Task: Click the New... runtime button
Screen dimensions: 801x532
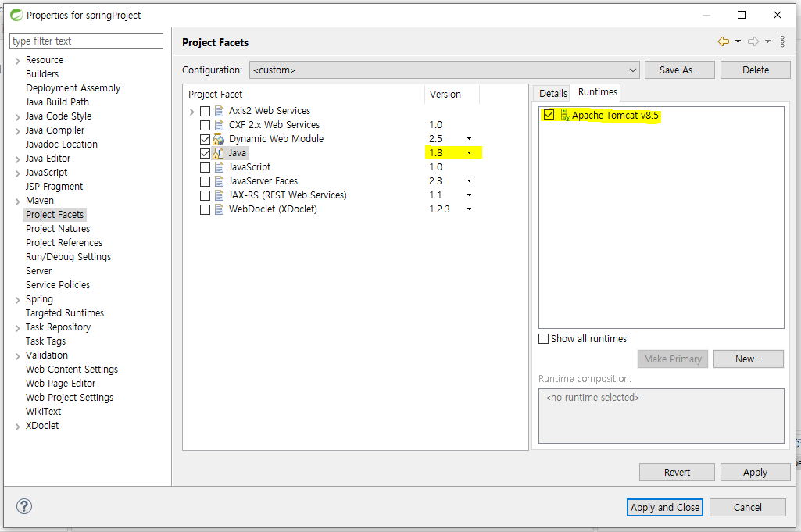Action: point(749,359)
